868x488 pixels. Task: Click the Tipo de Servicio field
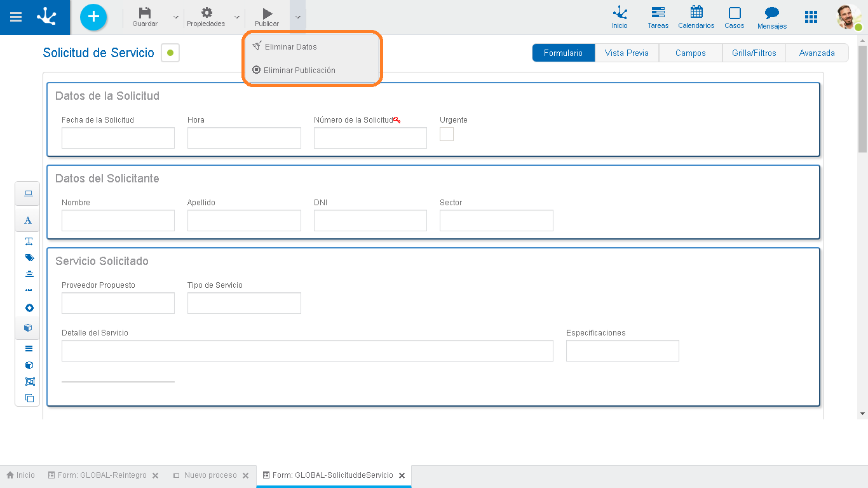pos(244,303)
